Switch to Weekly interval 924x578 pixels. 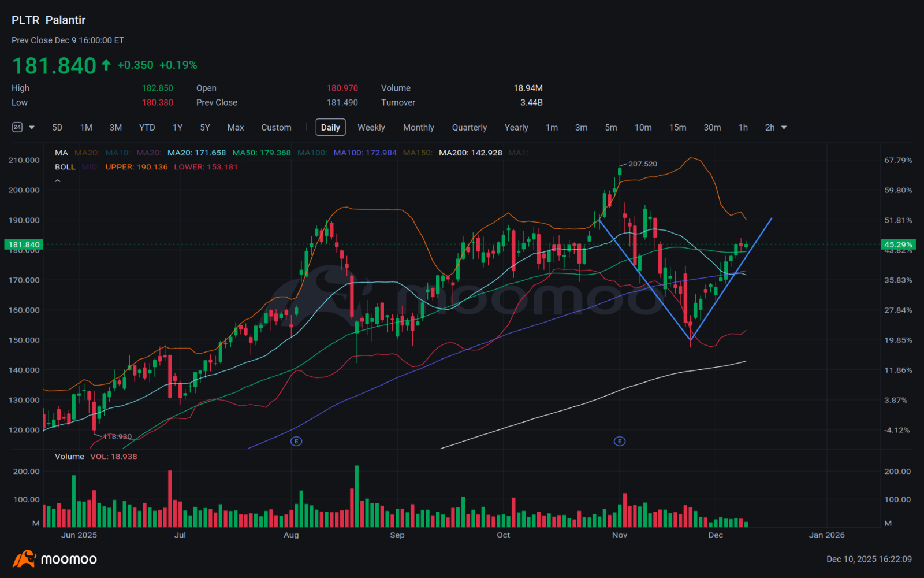click(x=371, y=127)
